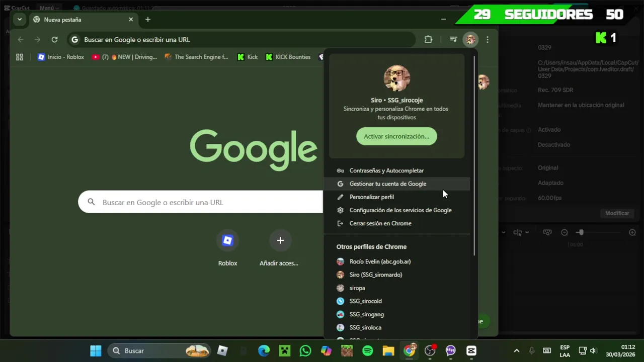Click the Chrome icon in the taskbar
644x362 pixels.
[410, 350]
